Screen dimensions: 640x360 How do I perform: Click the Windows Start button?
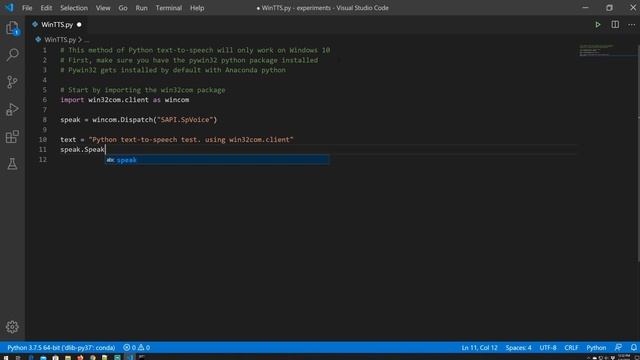pyautogui.click(x=6, y=358)
